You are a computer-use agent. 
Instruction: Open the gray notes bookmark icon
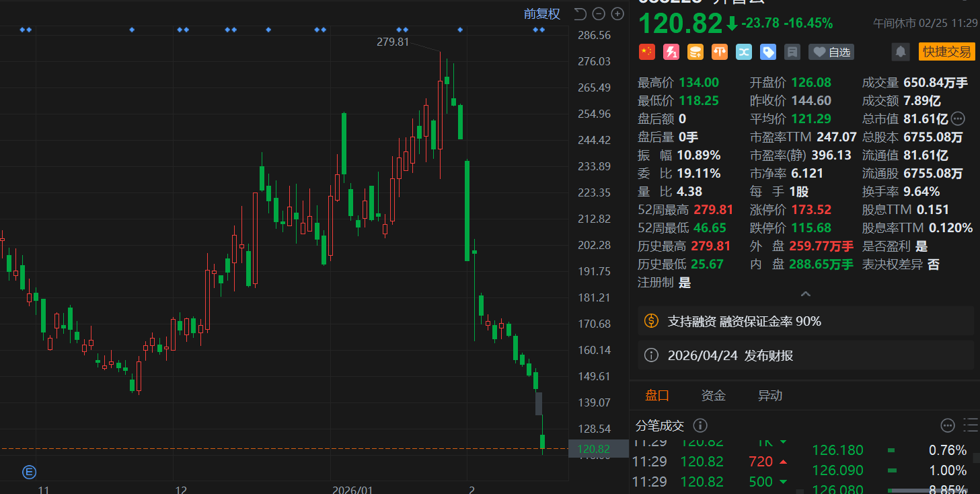pyautogui.click(x=792, y=52)
